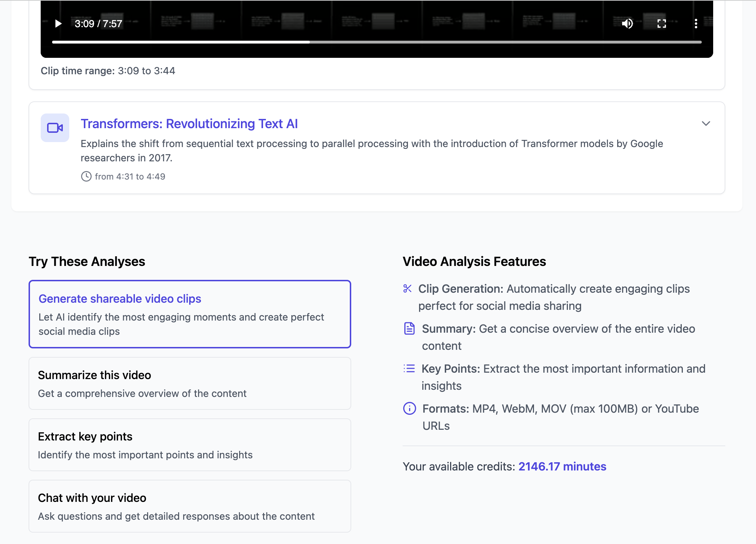Click the document Summary icon

(x=409, y=328)
